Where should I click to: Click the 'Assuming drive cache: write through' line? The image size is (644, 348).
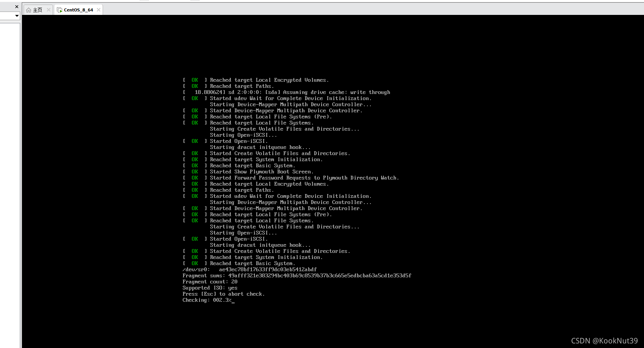point(286,92)
